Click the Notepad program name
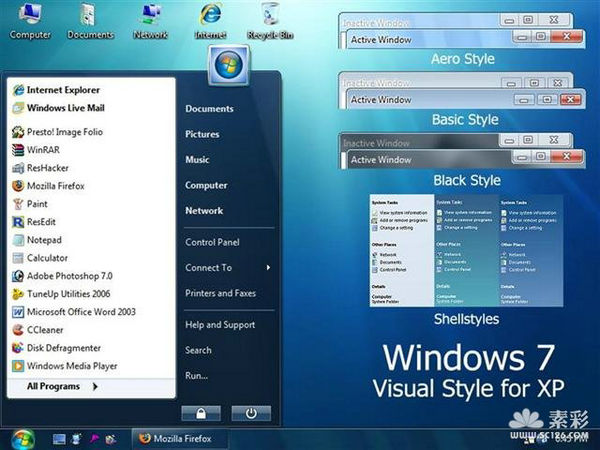This screenshot has height=450, width=600. tap(44, 240)
